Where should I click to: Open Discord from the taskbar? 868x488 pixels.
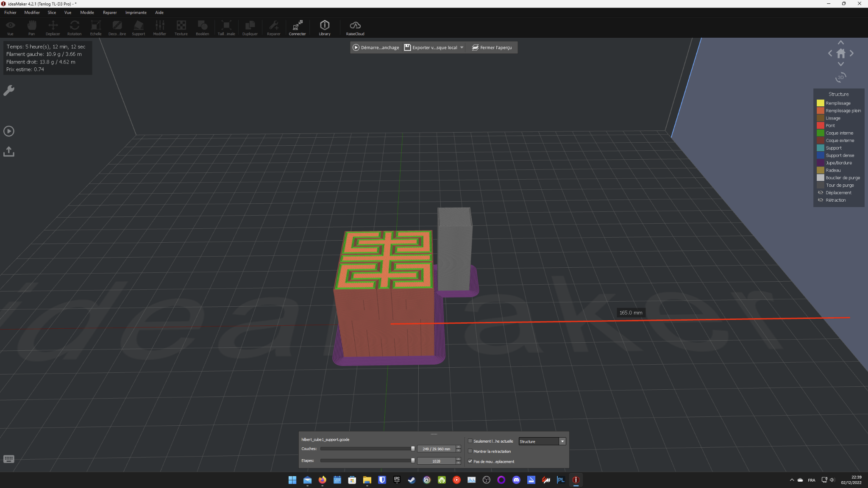(516, 480)
